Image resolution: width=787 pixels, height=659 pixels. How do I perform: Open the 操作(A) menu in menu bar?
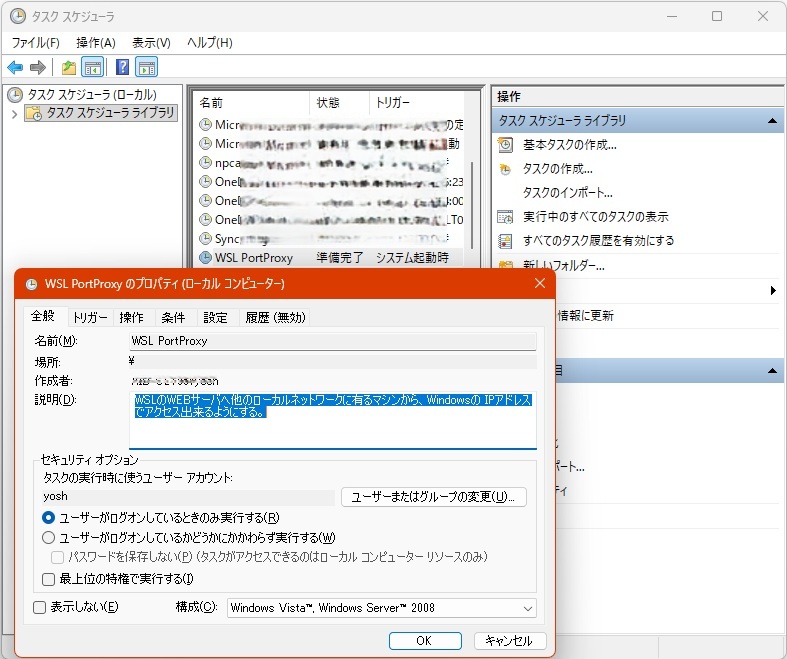pos(96,43)
